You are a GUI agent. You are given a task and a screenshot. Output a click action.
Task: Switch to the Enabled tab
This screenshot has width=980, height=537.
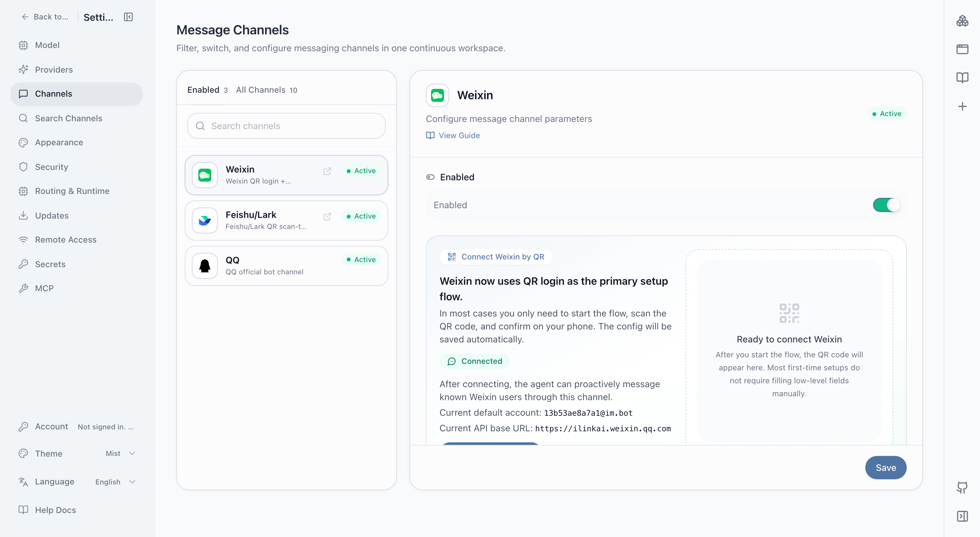pos(207,90)
